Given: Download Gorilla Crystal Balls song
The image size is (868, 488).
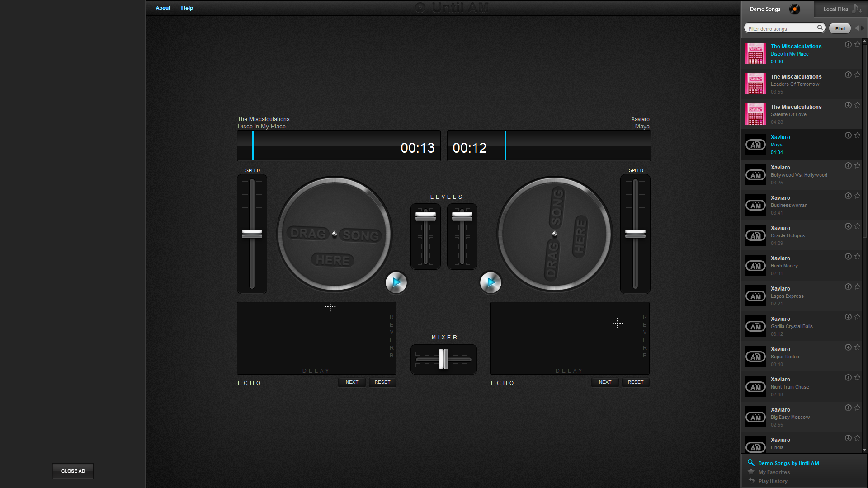Looking at the screenshot, I should point(848,317).
